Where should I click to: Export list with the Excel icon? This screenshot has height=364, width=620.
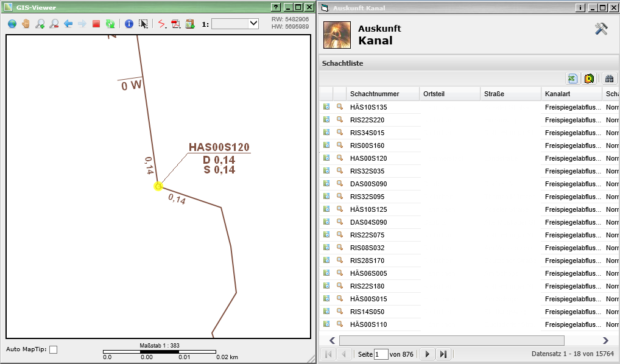click(x=572, y=78)
